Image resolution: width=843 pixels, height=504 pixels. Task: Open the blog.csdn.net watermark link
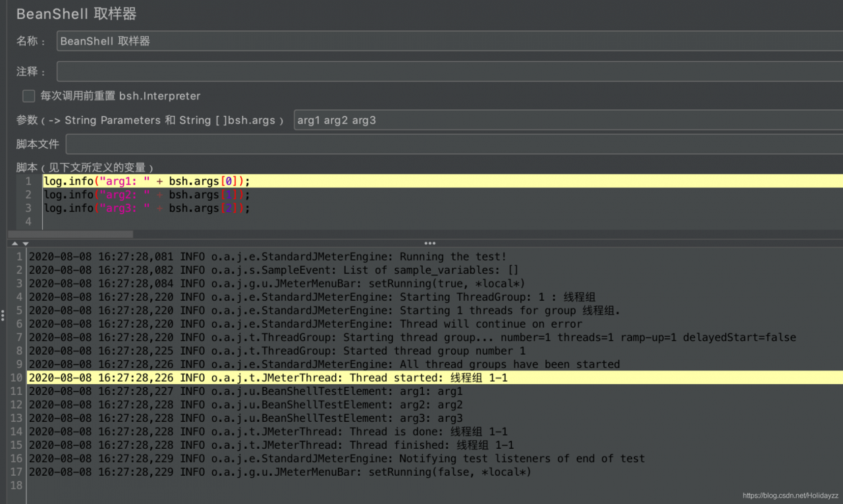(790, 495)
